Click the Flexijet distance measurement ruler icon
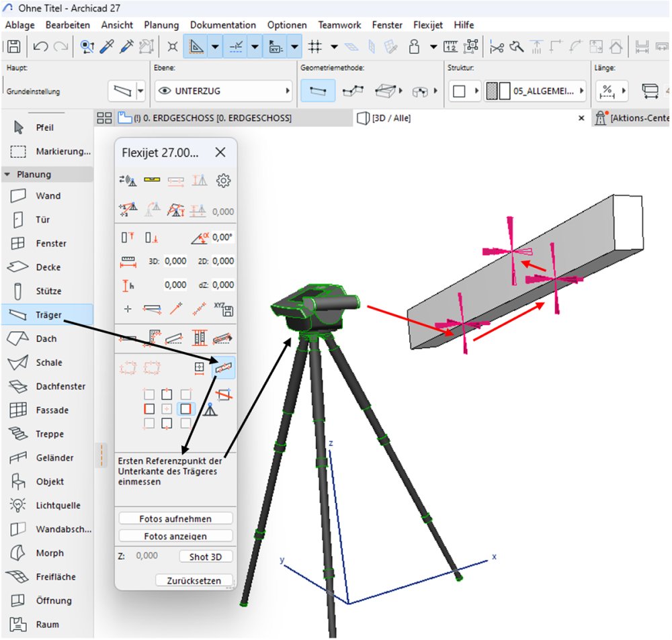 (128, 261)
